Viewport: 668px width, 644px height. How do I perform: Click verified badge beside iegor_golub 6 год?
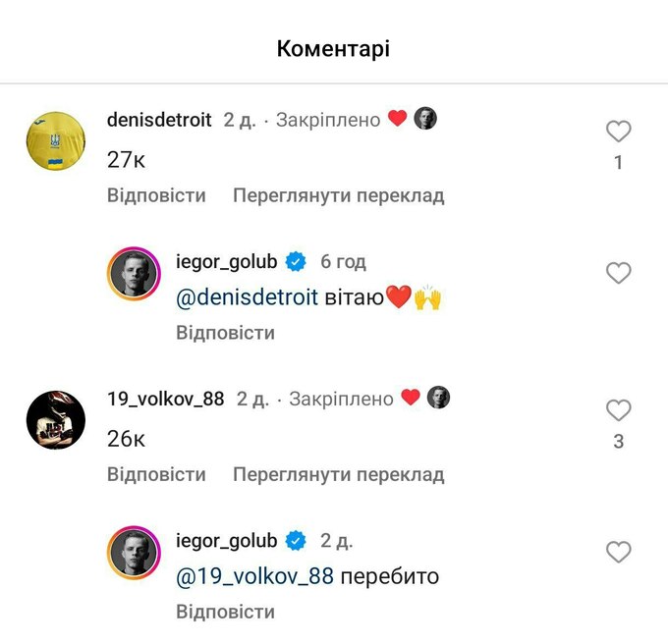[296, 261]
